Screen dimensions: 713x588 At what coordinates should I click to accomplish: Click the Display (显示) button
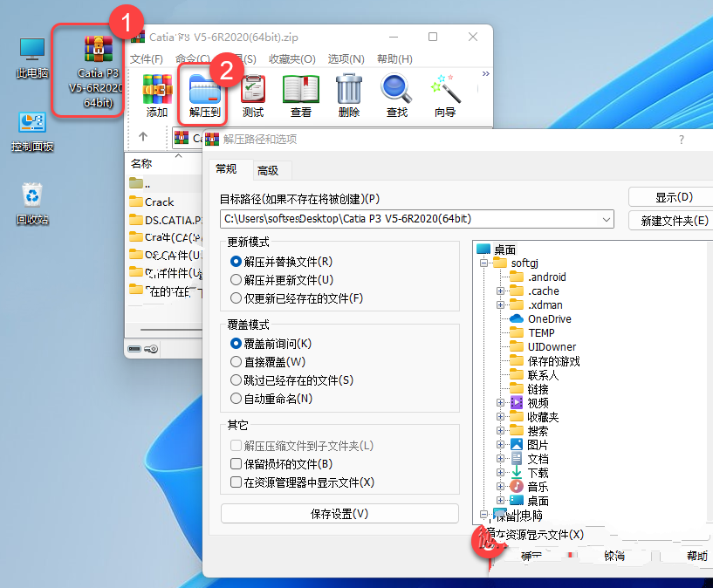pos(673,197)
